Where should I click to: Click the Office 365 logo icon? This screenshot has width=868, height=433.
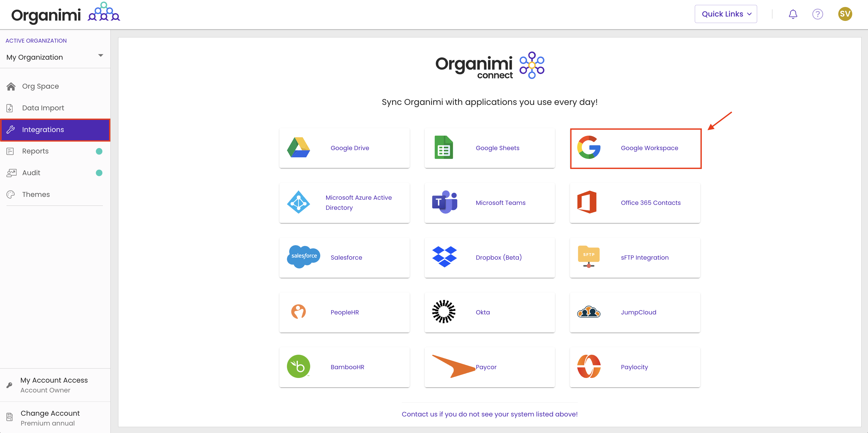[x=587, y=202]
